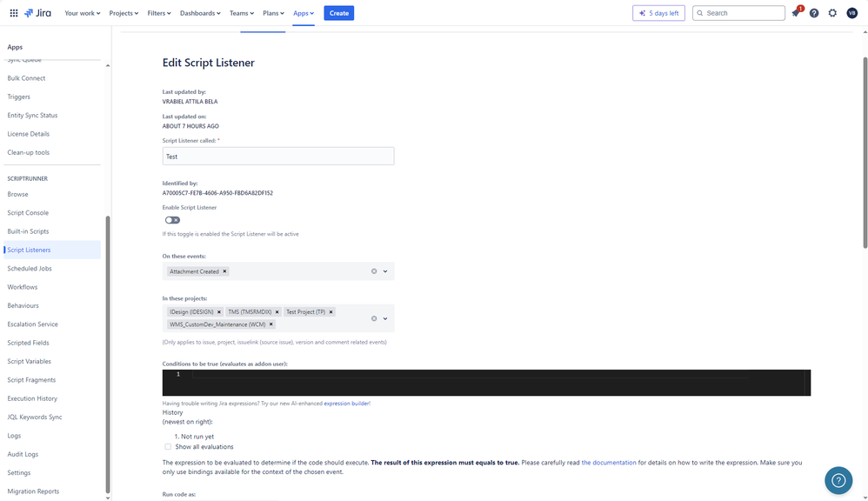Open Plans menu
Screen dimensions: 868x501
coord(273,13)
